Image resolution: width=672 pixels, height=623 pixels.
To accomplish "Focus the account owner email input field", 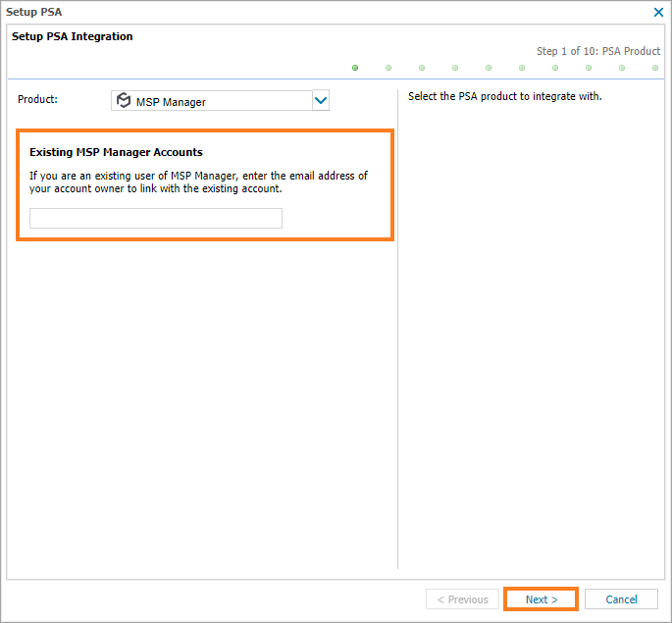I will tap(156, 218).
